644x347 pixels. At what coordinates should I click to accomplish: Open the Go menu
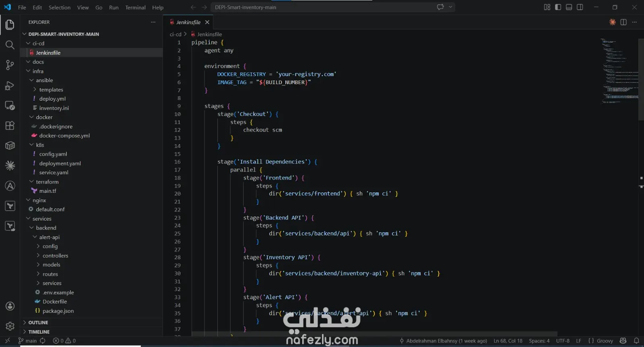point(99,7)
